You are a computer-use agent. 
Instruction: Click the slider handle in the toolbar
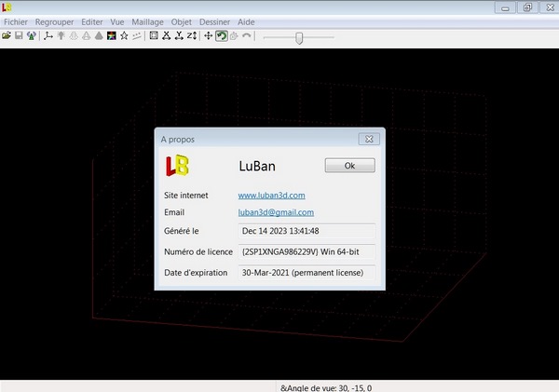pyautogui.click(x=299, y=38)
